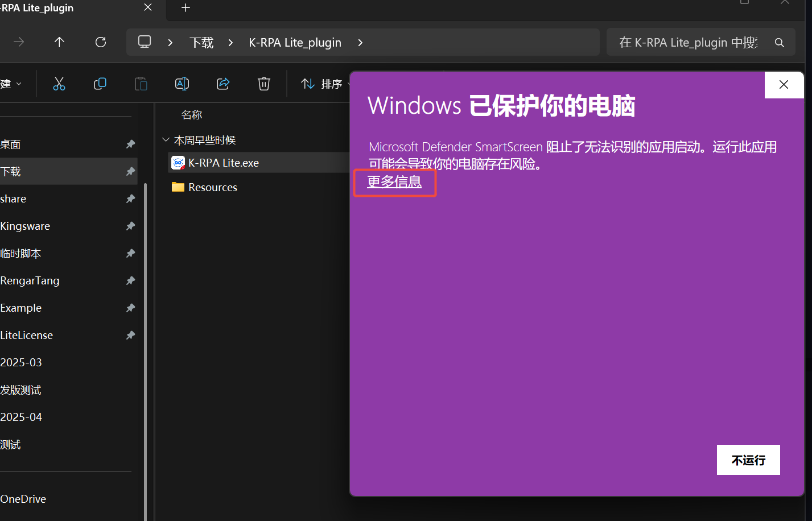Click the sidebar vertical scrollbar
Screen dimensions: 812x521
[146, 352]
